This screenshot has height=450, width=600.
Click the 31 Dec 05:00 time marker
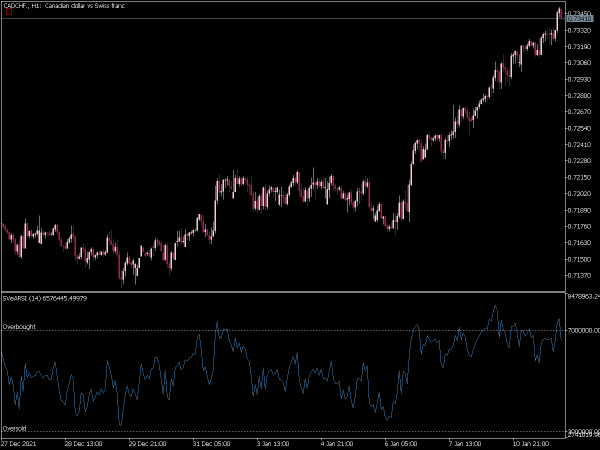coord(212,443)
